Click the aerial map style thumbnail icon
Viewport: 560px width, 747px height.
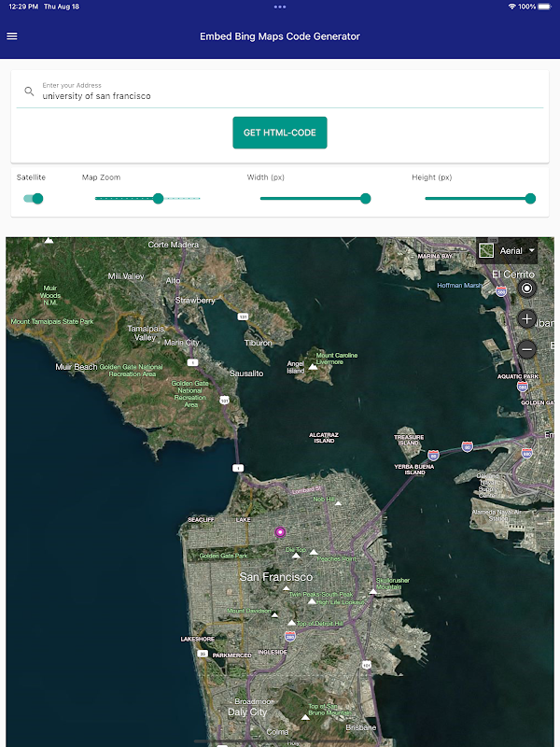pos(486,250)
